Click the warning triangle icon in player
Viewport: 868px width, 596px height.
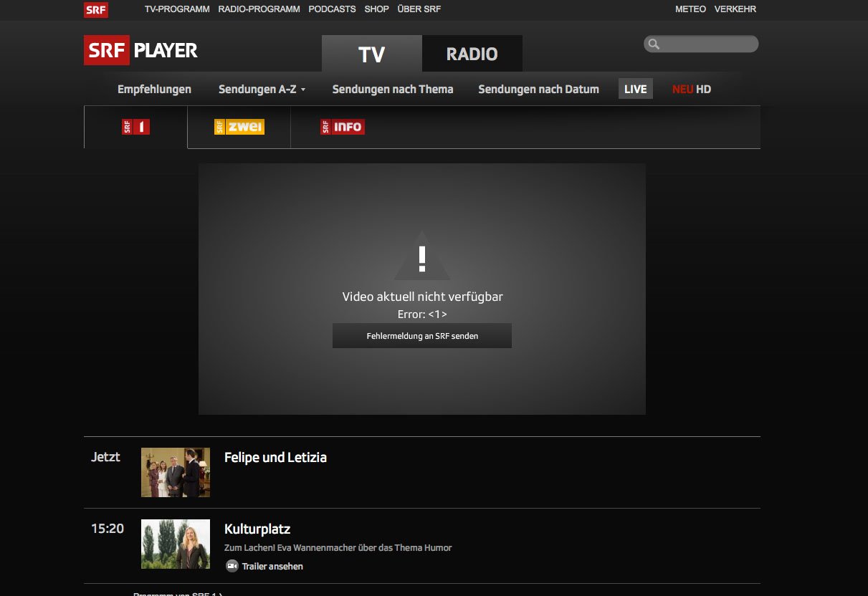tap(422, 256)
